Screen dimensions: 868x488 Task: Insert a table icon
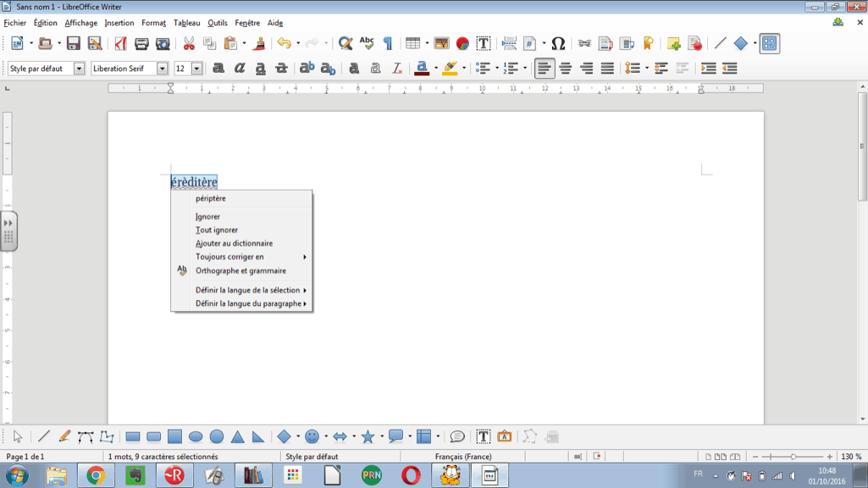[412, 43]
